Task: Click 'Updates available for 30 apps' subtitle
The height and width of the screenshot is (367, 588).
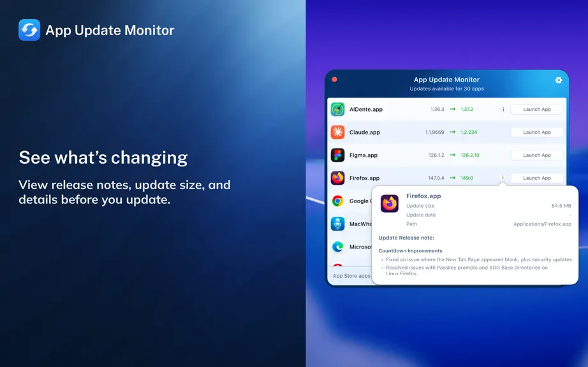Action: tap(446, 89)
